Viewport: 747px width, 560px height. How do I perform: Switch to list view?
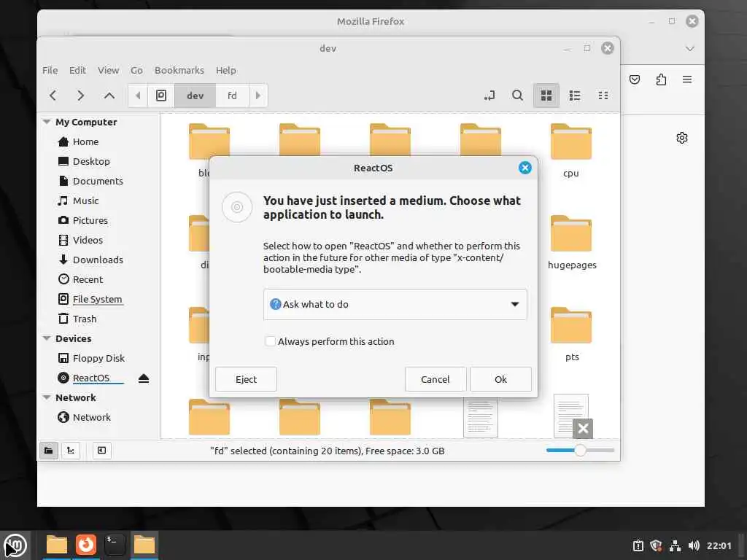(x=575, y=96)
